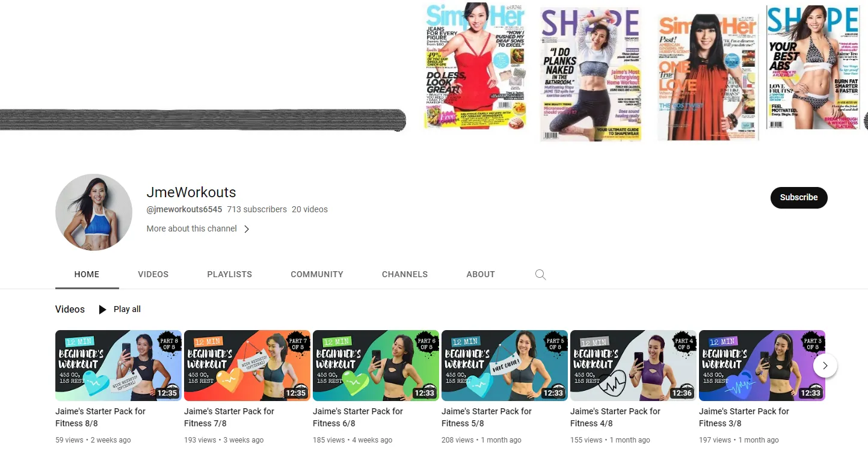868x472 pixels.
Task: Click the 20 videos count text
Action: click(310, 209)
